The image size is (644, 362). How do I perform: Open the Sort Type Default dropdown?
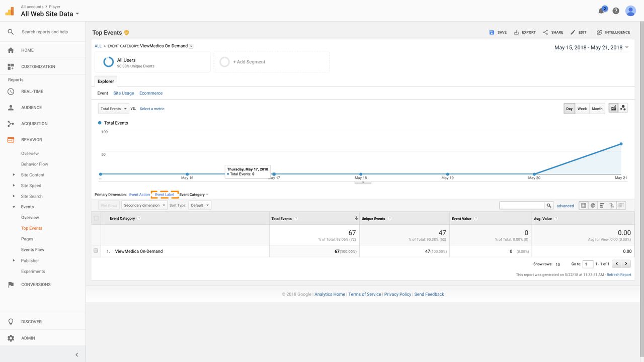point(200,205)
